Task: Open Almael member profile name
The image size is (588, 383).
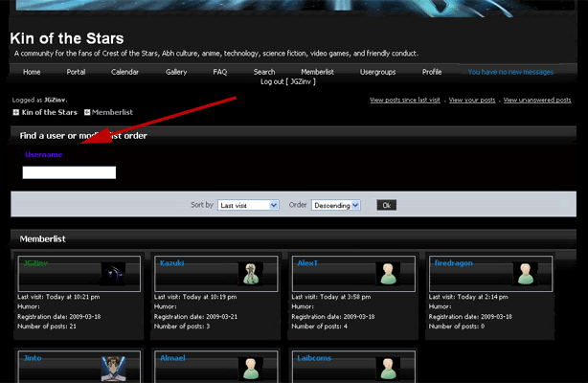Action: pos(172,358)
